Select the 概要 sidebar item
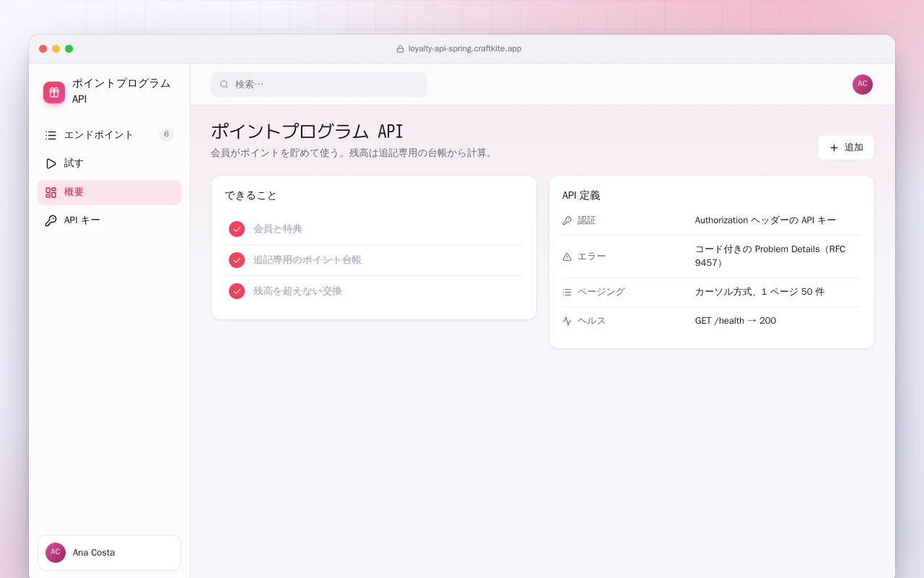The image size is (924, 578). (109, 192)
